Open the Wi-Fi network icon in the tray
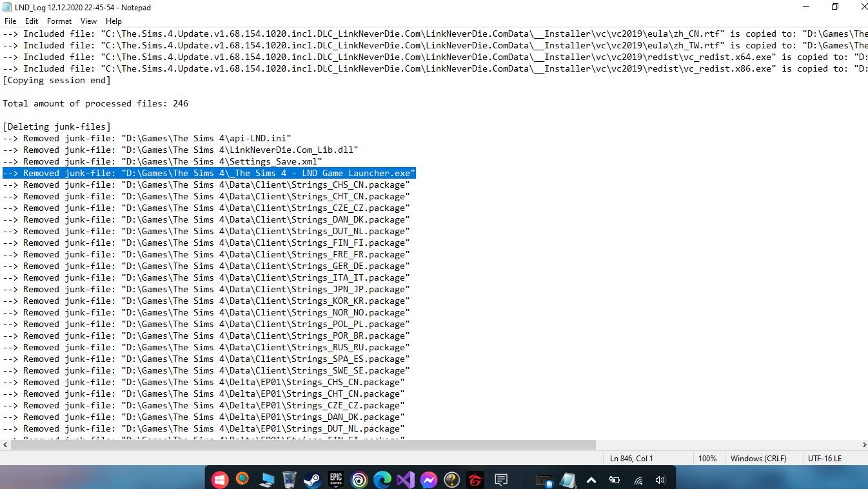This screenshot has width=868, height=489. pyautogui.click(x=638, y=480)
